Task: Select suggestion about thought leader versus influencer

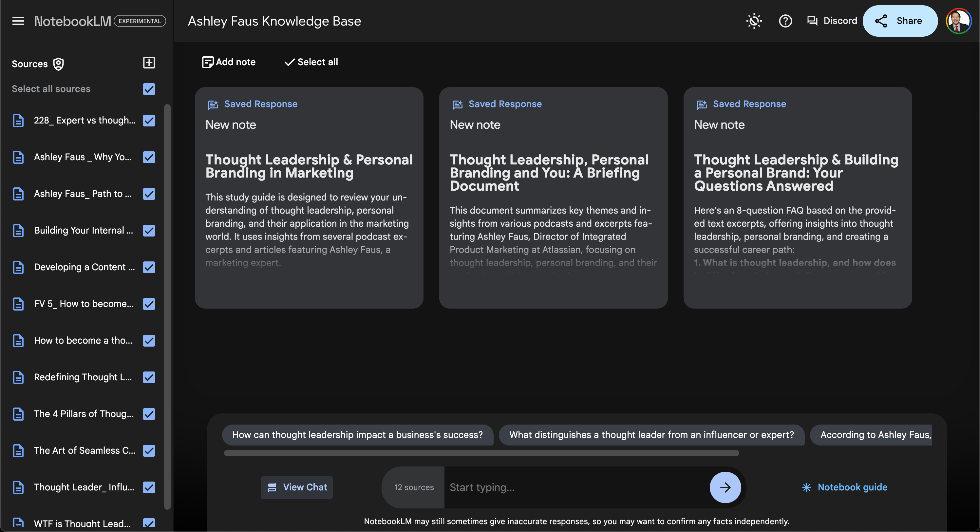Action: pyautogui.click(x=651, y=435)
